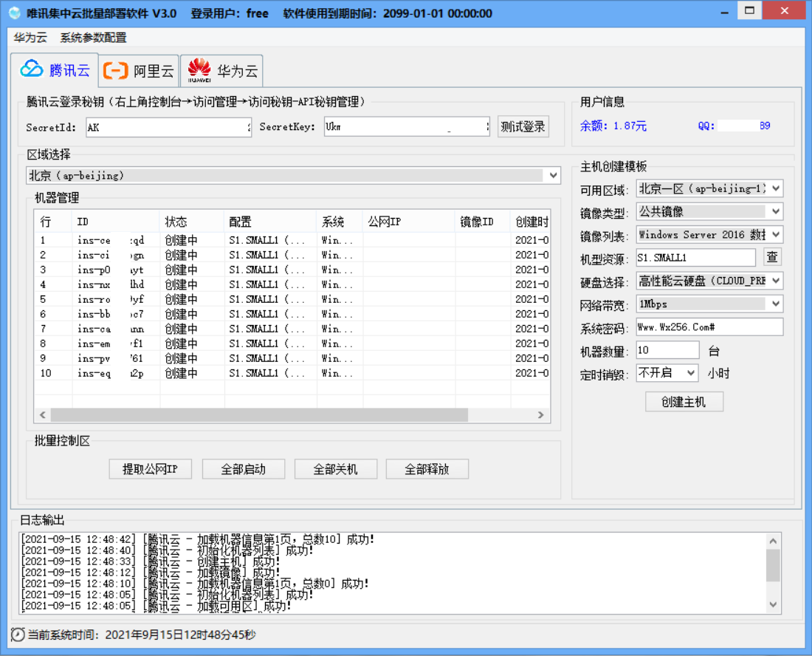Click the SecretKey input field

coord(407,126)
